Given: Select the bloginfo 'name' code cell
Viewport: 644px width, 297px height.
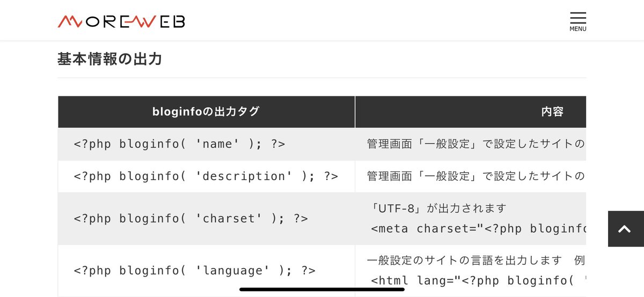Looking at the screenshot, I should coord(206,144).
